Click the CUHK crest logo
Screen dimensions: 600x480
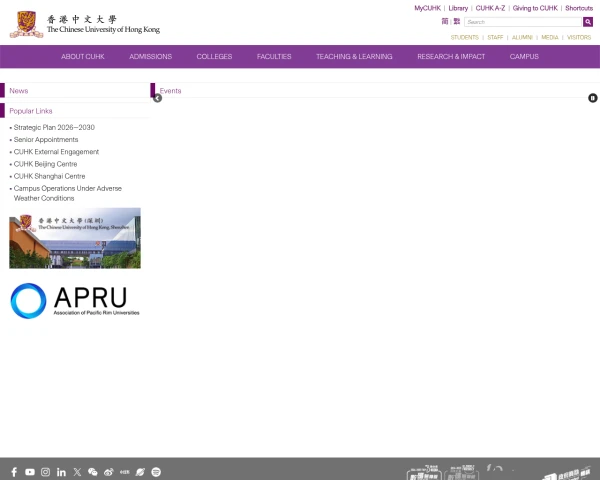point(26,24)
